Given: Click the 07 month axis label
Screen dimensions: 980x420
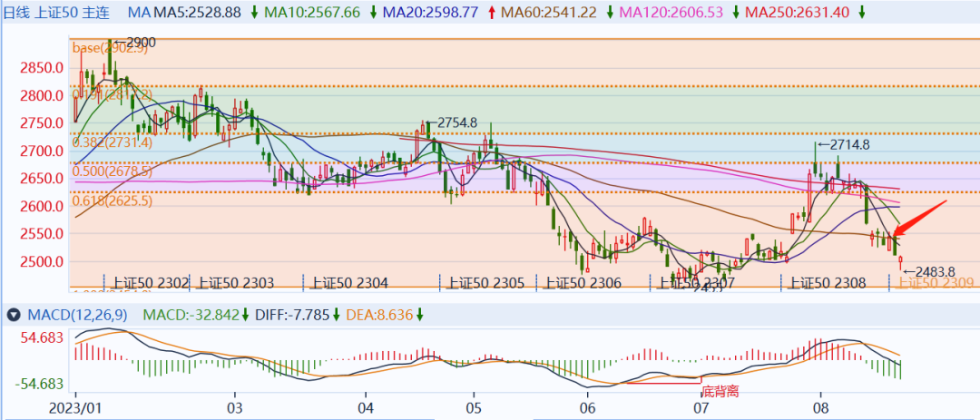Looking at the screenshot, I should click(x=701, y=406).
